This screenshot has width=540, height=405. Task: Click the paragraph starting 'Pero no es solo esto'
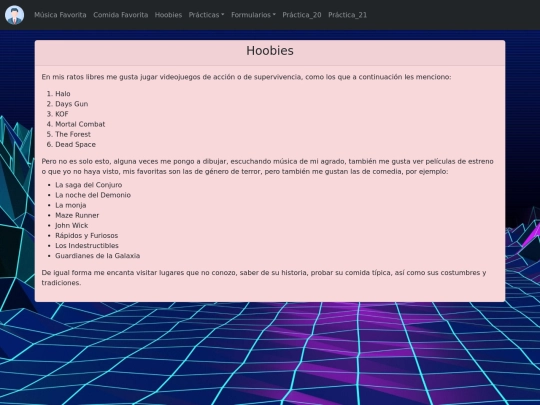point(268,166)
